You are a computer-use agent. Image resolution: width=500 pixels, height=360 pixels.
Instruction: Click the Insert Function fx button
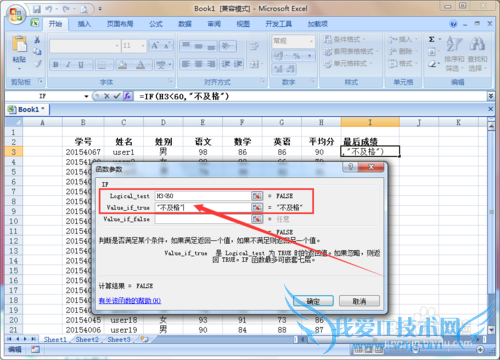127,96
